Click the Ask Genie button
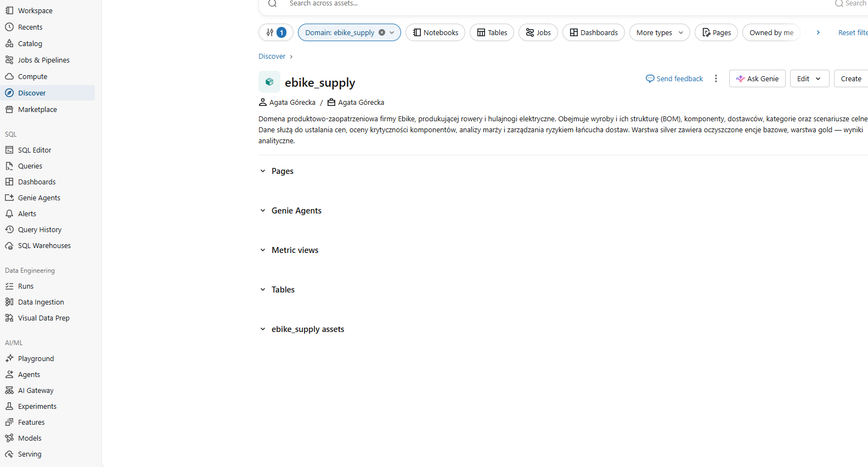 point(757,78)
